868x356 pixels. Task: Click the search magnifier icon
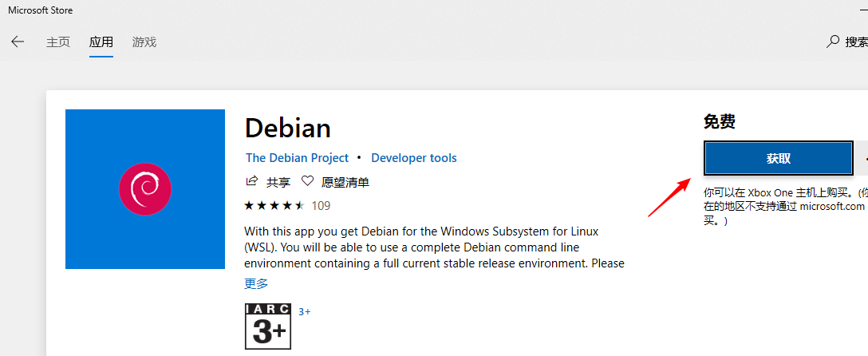833,42
